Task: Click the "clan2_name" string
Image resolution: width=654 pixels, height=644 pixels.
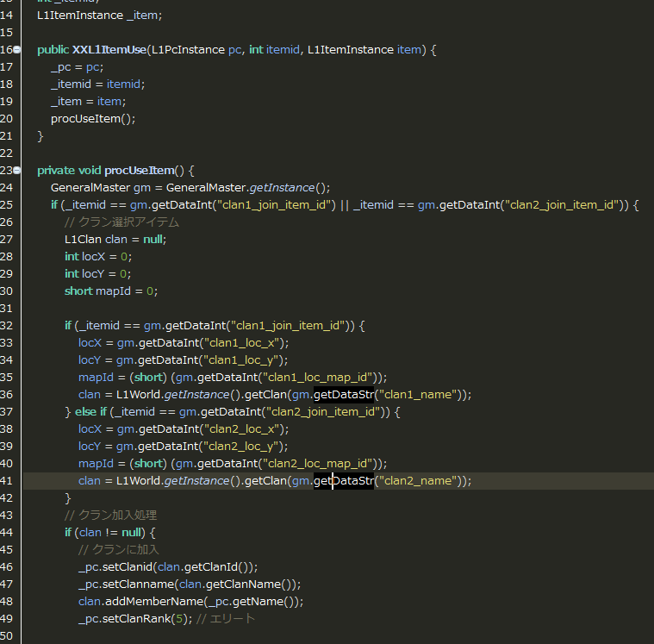Action: click(418, 481)
